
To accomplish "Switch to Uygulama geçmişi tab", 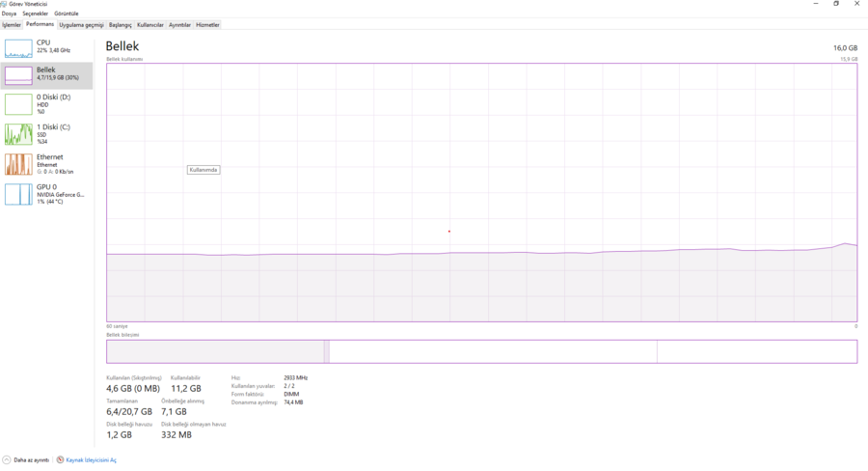I will (x=81, y=25).
